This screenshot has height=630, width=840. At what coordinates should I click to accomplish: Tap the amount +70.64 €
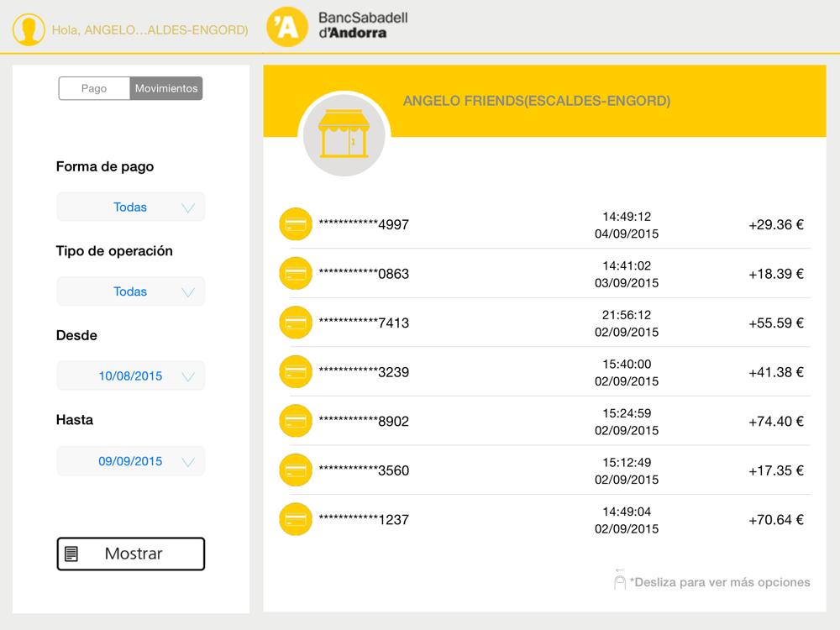click(x=776, y=520)
